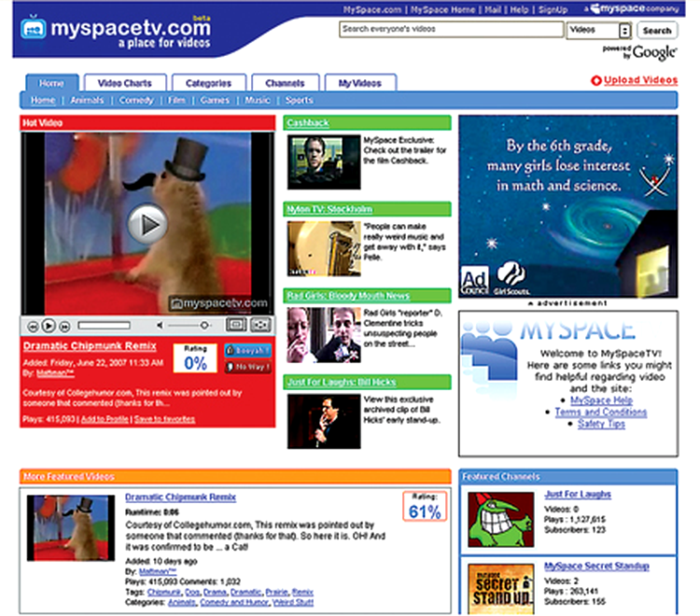
Task: Open Nylon TV: Stockholm heading link
Action: [x=329, y=209]
